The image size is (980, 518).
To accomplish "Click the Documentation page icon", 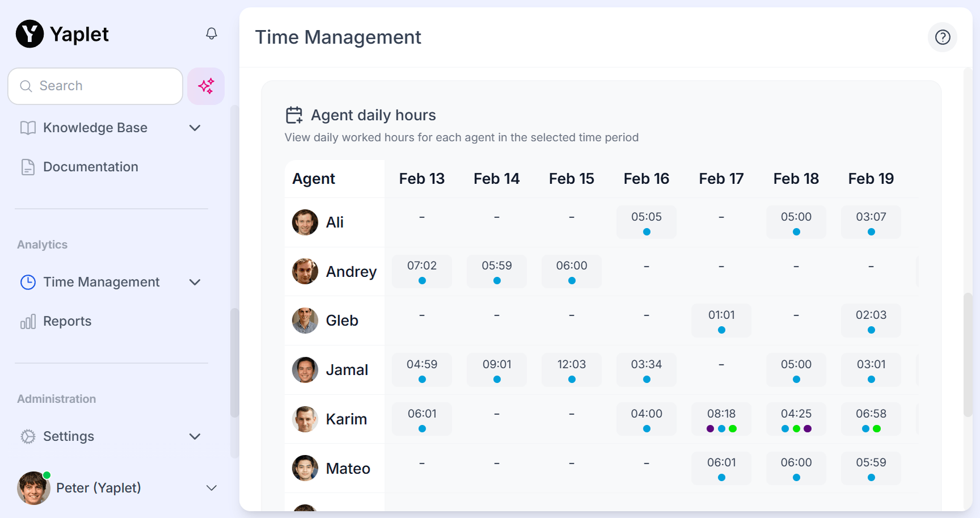I will click(x=28, y=167).
